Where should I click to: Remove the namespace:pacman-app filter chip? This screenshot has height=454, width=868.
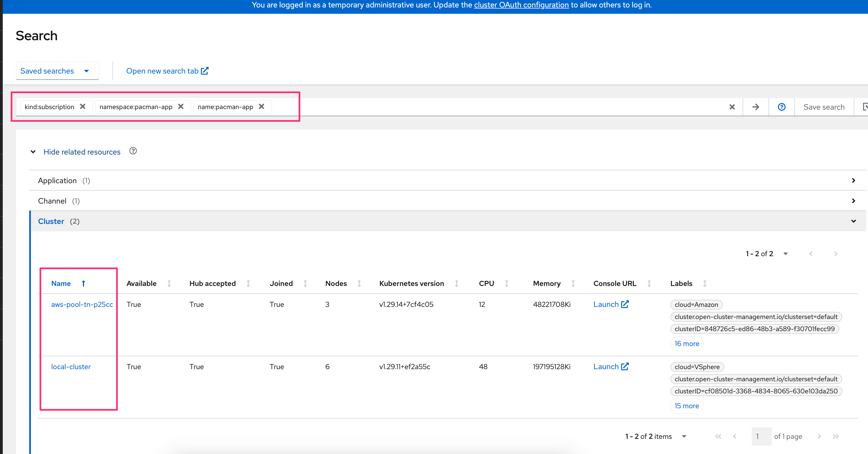(x=180, y=106)
